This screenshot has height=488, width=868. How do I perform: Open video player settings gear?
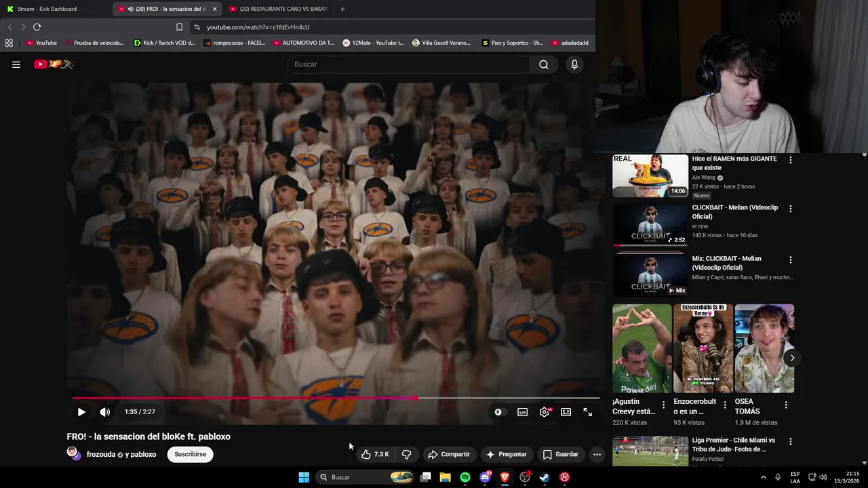[545, 411]
